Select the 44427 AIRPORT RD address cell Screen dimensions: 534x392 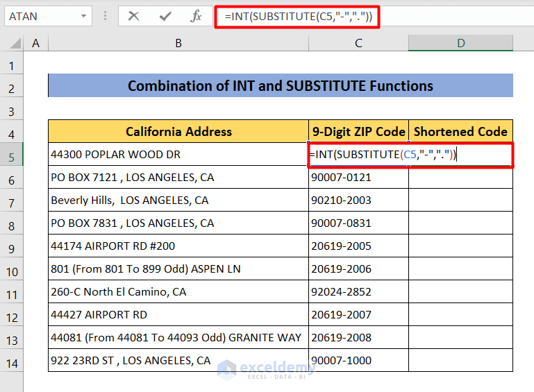coord(178,315)
